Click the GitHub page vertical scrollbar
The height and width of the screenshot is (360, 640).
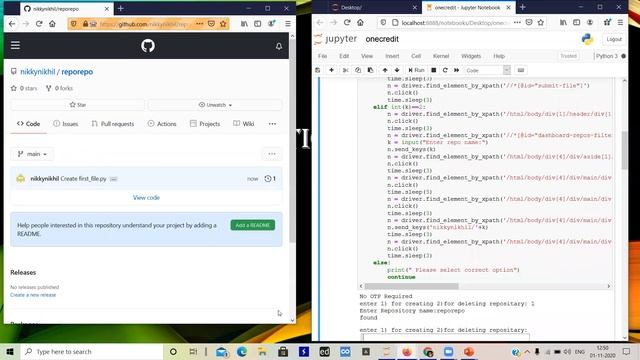[292, 141]
